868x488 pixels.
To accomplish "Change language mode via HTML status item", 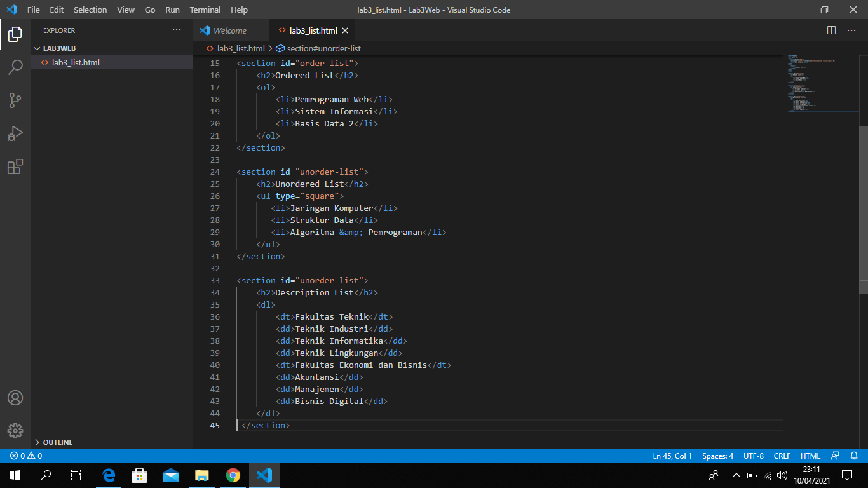I will (810, 456).
